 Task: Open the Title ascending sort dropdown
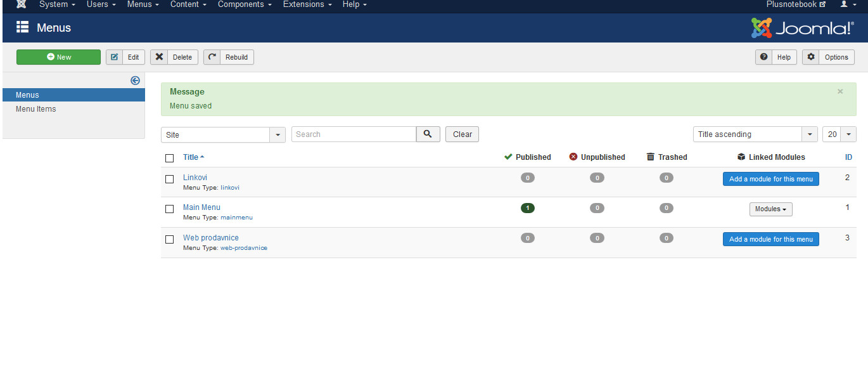click(810, 134)
